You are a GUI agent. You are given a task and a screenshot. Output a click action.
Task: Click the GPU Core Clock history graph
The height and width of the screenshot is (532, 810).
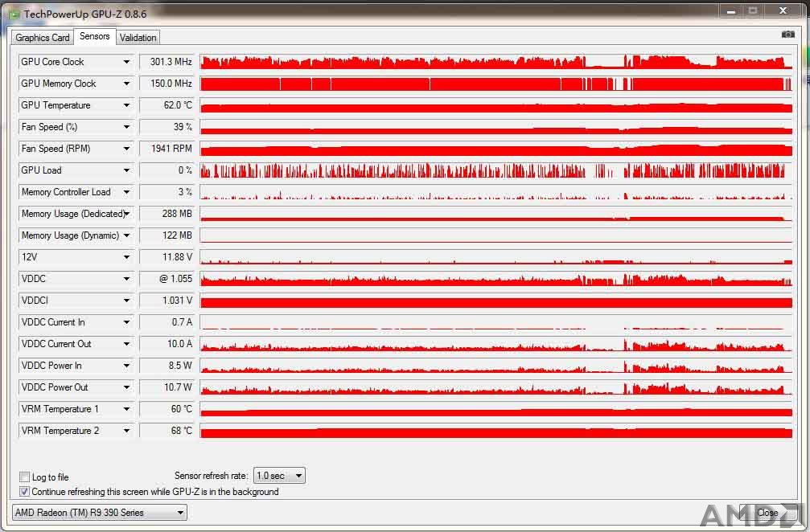pyautogui.click(x=496, y=62)
